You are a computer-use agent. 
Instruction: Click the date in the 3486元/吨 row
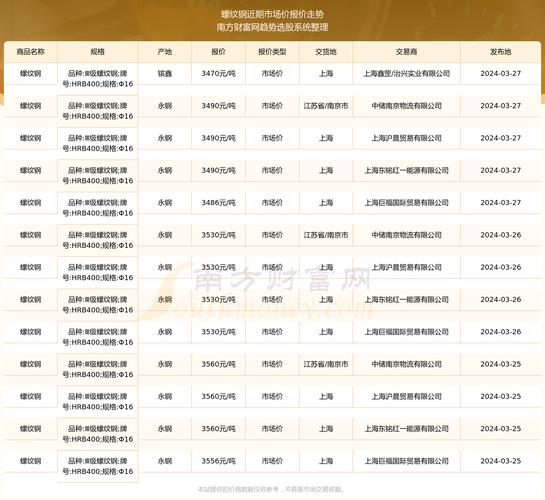pyautogui.click(x=501, y=203)
